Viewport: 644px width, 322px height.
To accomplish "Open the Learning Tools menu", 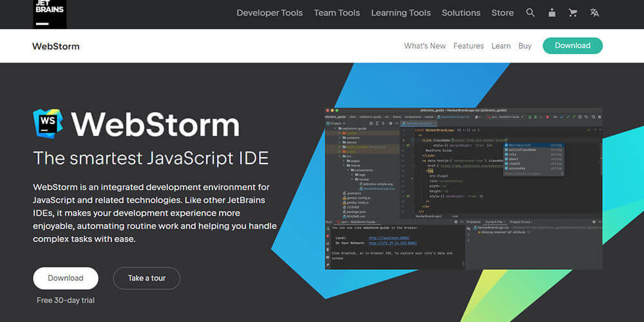I will [401, 13].
